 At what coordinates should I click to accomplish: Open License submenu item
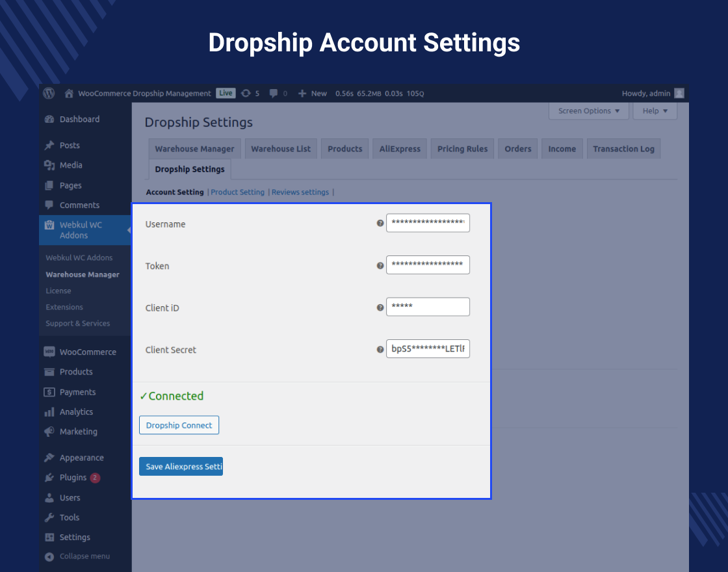pos(58,291)
